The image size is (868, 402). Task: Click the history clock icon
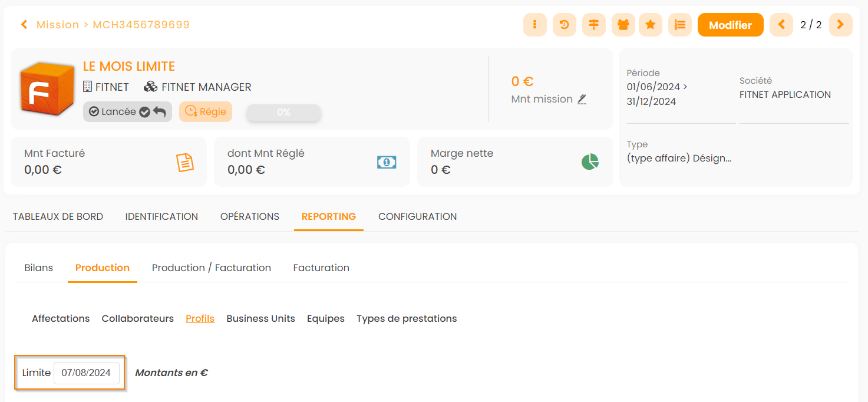click(564, 25)
